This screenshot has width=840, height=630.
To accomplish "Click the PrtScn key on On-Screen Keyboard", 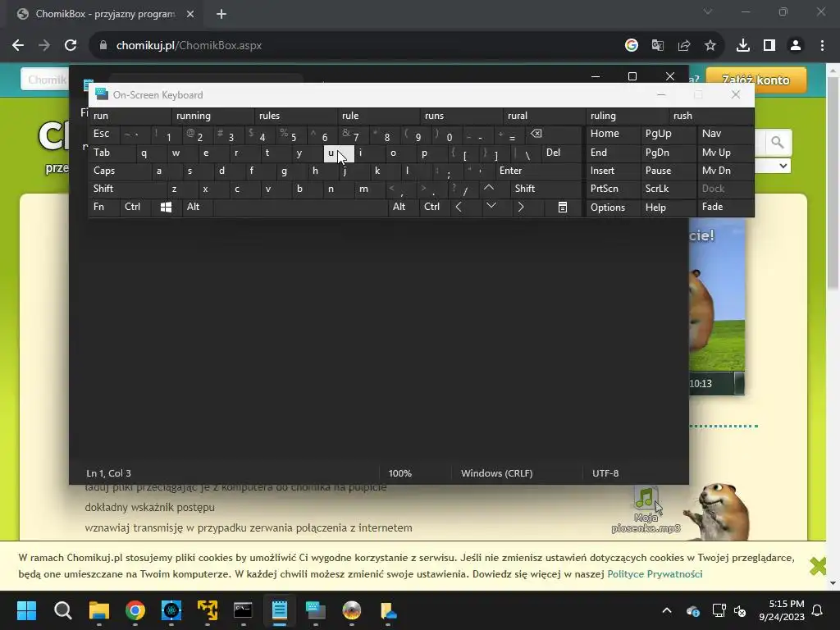I will (x=613, y=189).
